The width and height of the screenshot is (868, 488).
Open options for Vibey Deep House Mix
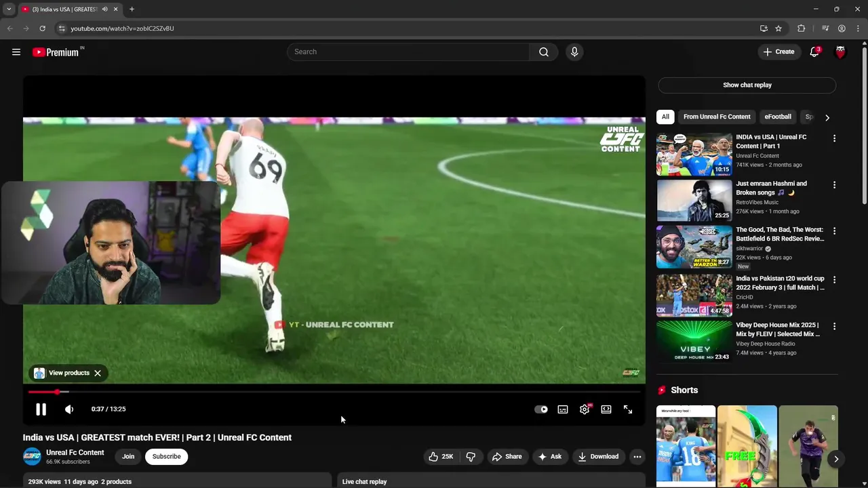(834, 327)
